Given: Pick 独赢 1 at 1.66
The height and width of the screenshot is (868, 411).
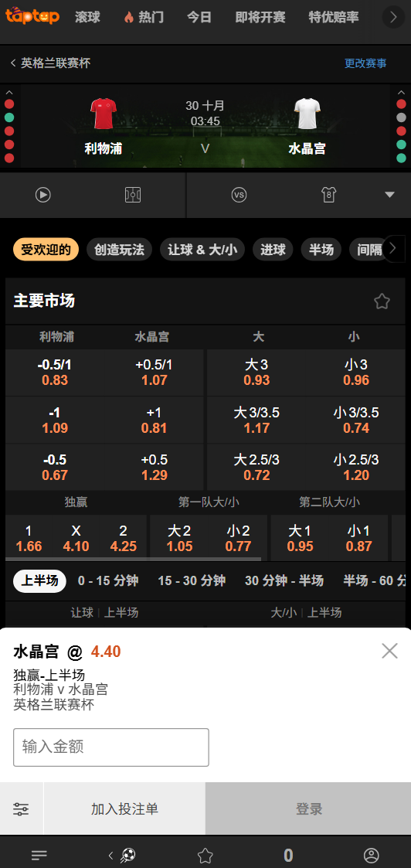Looking at the screenshot, I should coord(29,539).
